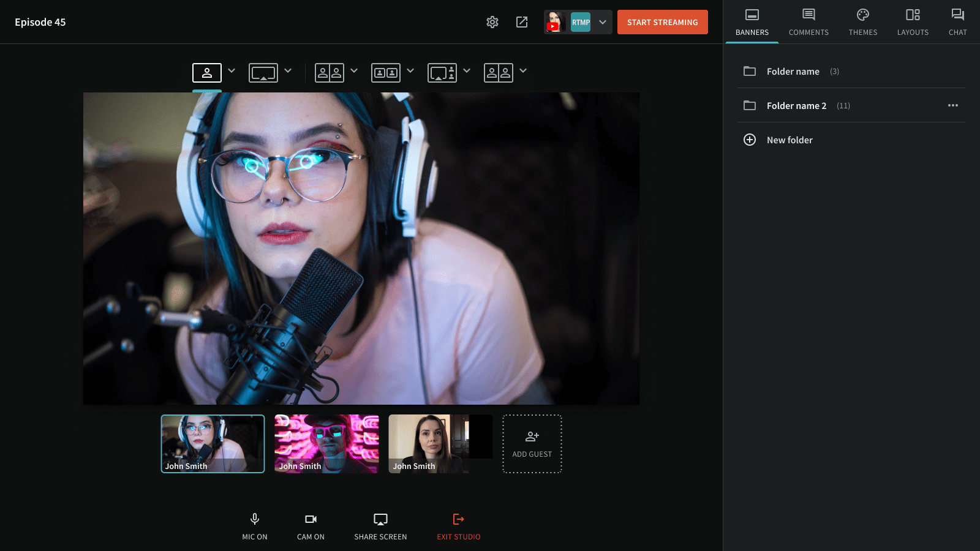The height and width of the screenshot is (551, 980).
Task: Expand the screen-with-guests layout chevron
Action: [467, 70]
